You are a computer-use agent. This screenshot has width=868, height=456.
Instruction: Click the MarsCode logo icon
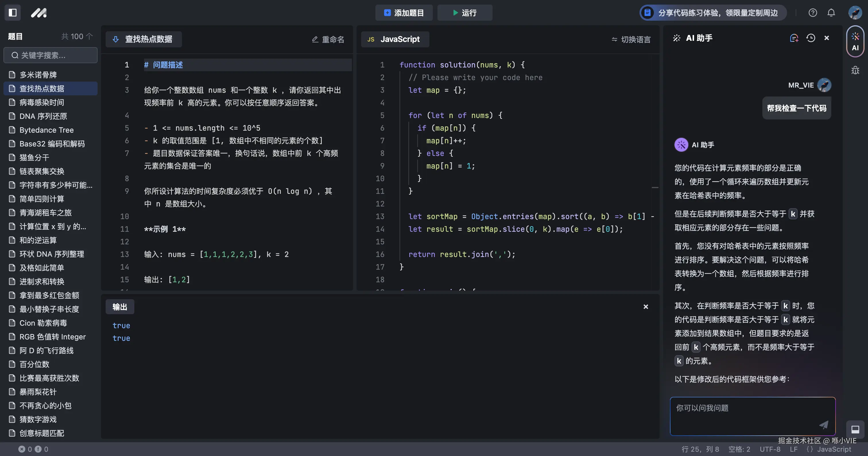point(39,13)
